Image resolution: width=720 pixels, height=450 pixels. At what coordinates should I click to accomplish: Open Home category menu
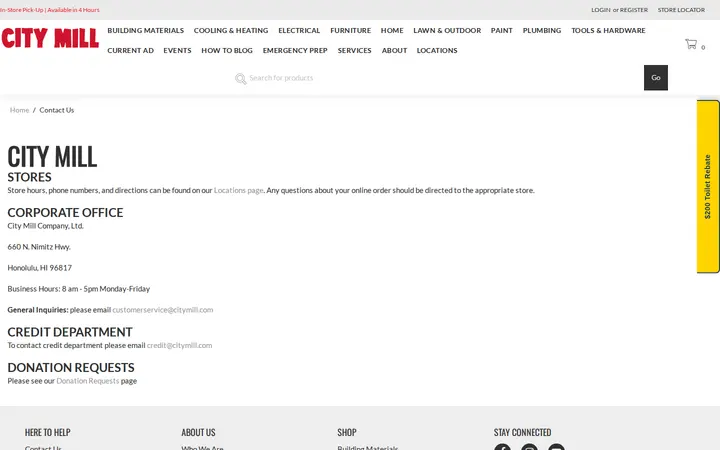[392, 30]
